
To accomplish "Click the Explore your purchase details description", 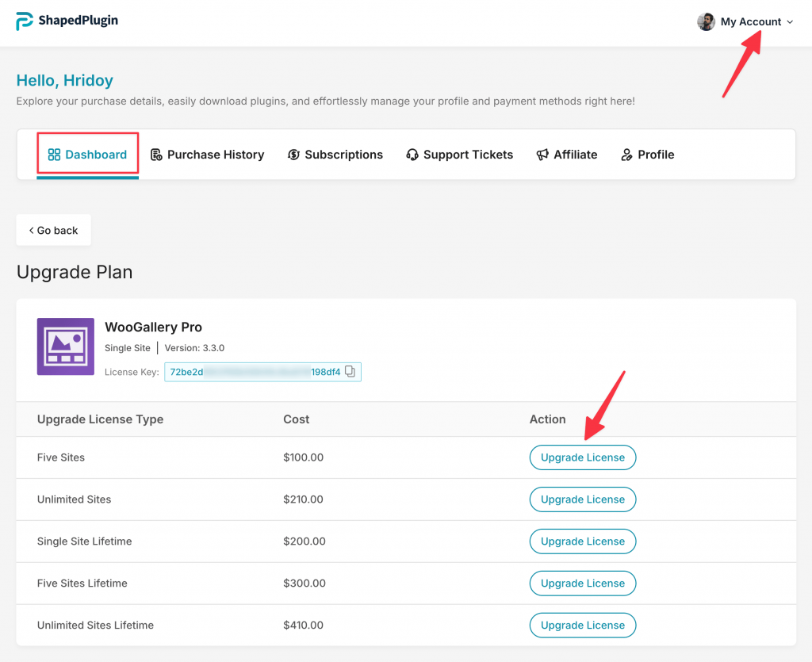I will [x=326, y=101].
